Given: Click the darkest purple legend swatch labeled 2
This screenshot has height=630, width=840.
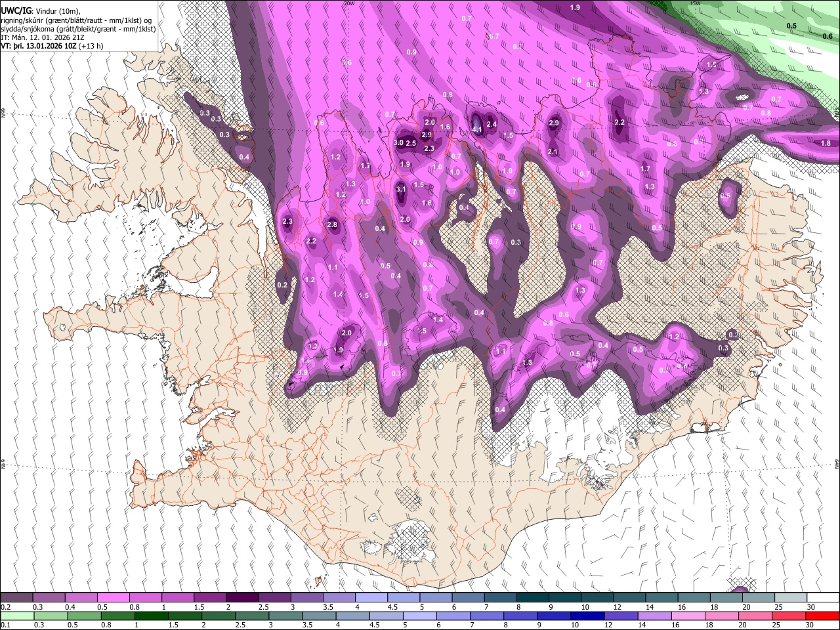Looking at the screenshot, I should (241, 598).
